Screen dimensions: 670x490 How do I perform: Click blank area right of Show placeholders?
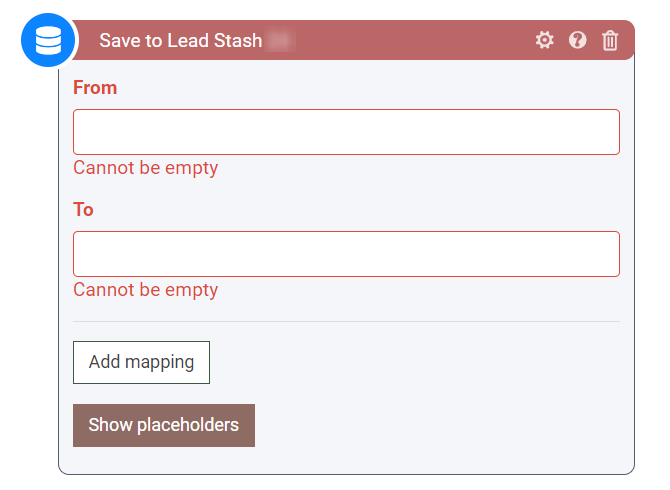point(440,425)
